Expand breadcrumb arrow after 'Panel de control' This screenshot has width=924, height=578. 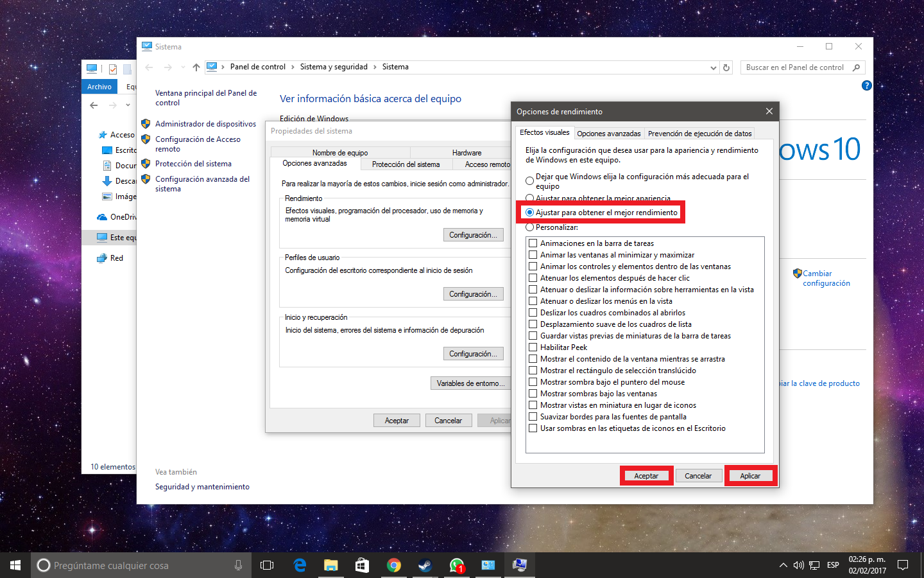pyautogui.click(x=293, y=67)
